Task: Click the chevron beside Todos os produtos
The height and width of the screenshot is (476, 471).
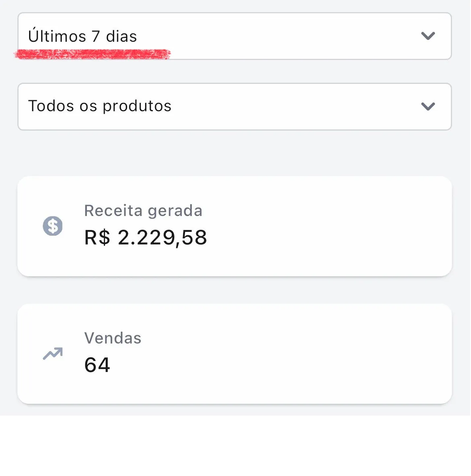Action: coord(428,106)
